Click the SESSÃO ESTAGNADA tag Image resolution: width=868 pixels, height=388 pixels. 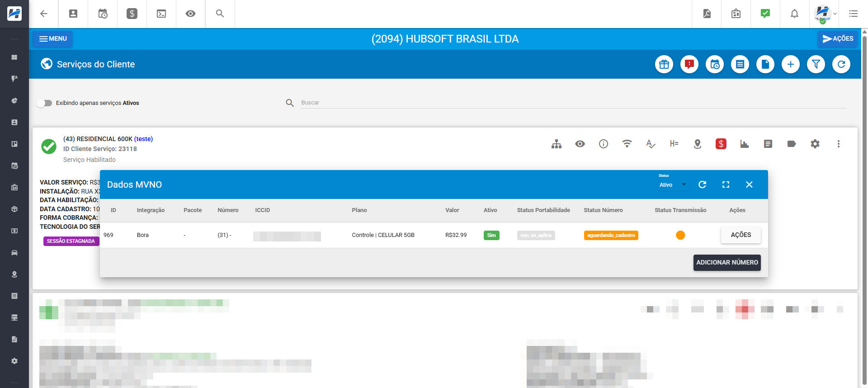coord(71,241)
